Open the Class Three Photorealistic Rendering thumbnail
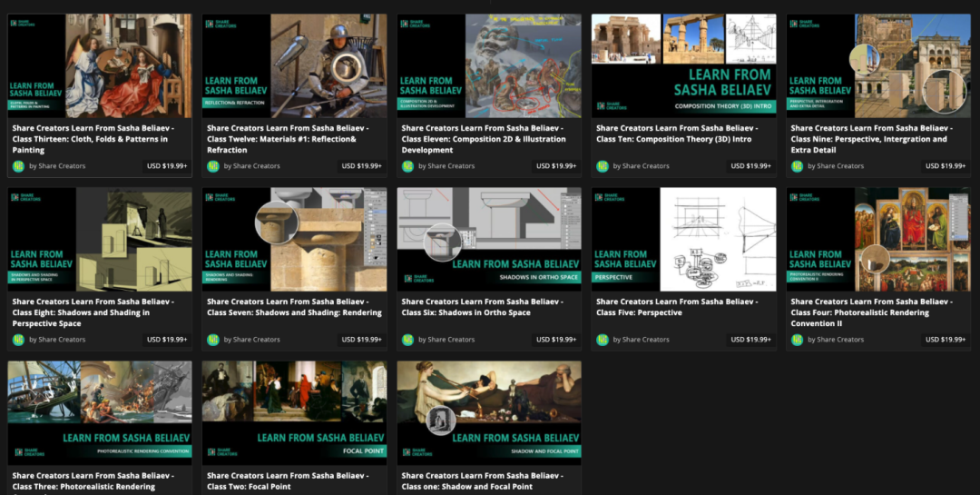 point(100,412)
